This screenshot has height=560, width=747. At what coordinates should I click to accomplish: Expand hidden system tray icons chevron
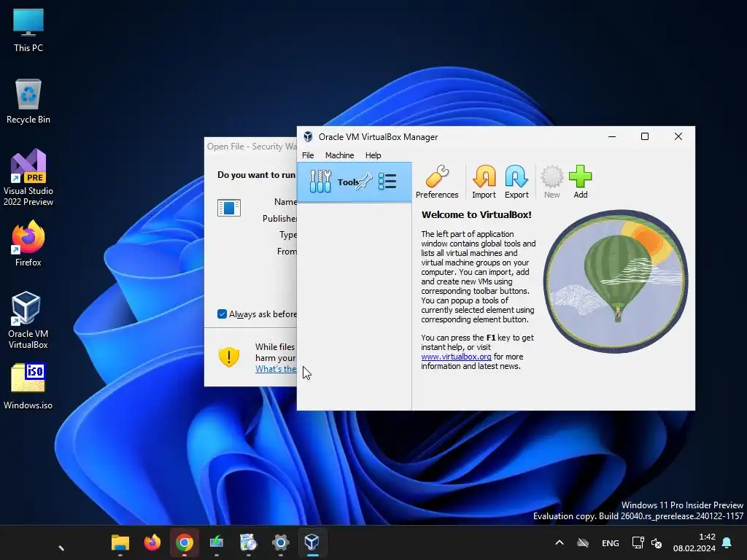pyautogui.click(x=560, y=542)
